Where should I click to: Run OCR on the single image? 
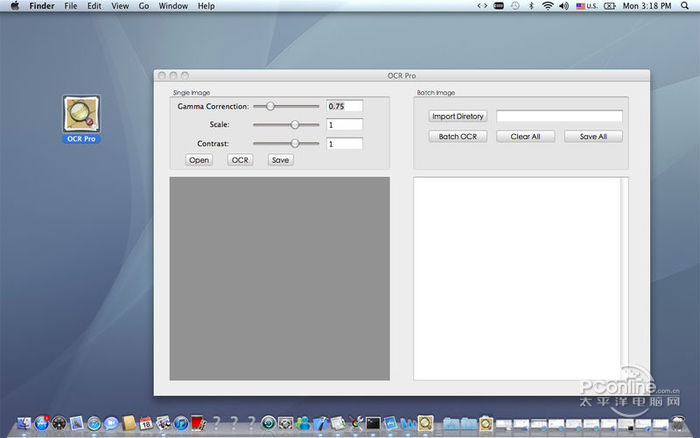point(240,160)
